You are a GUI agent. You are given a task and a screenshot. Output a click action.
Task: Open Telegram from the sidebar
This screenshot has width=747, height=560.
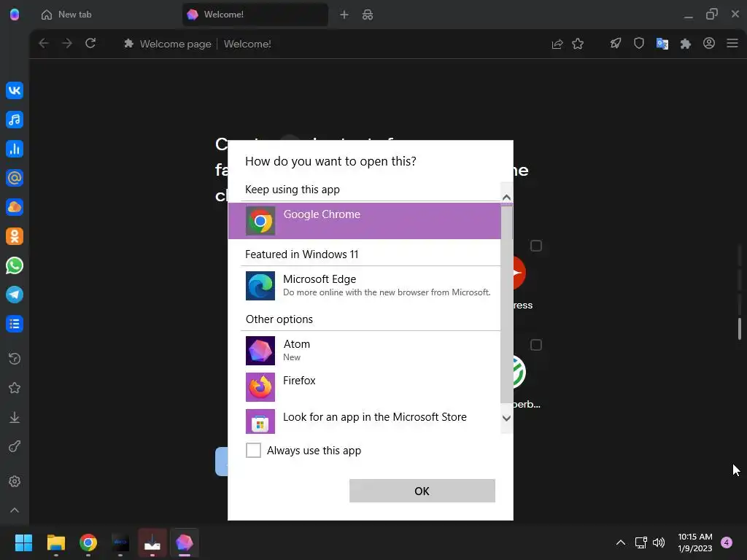point(15,295)
